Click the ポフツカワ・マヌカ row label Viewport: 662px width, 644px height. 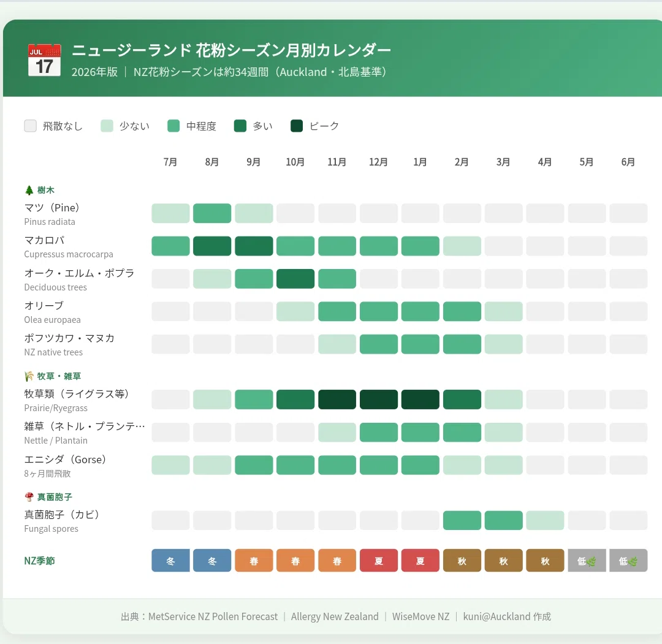point(69,338)
